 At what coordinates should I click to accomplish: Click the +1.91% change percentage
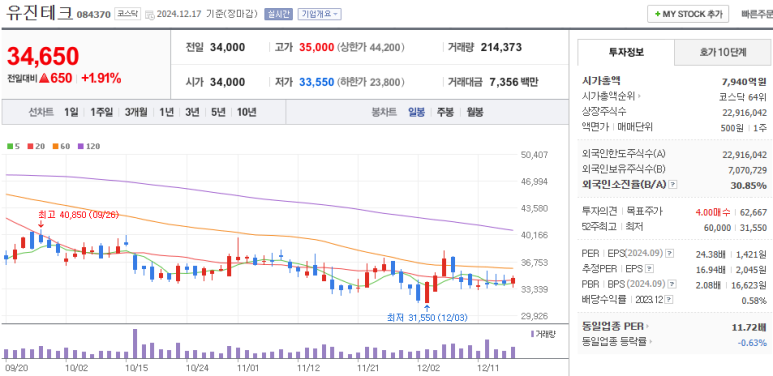[102, 78]
